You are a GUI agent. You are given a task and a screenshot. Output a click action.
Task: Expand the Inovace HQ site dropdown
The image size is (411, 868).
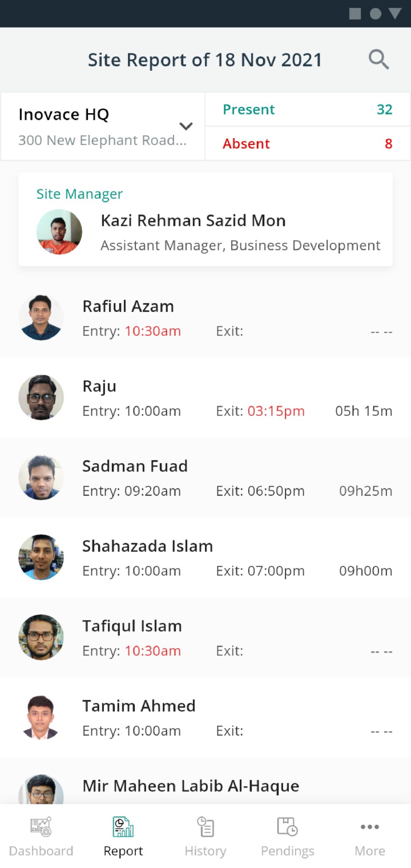[186, 126]
